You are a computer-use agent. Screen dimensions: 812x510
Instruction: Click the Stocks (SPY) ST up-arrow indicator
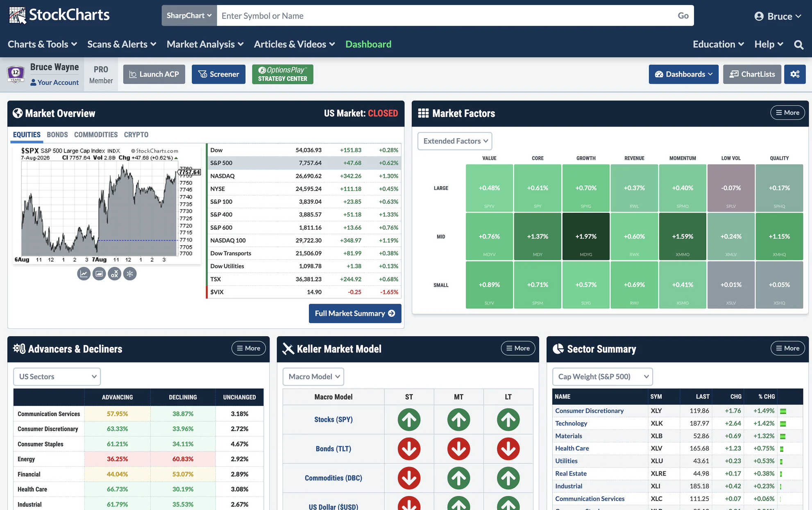[409, 419]
